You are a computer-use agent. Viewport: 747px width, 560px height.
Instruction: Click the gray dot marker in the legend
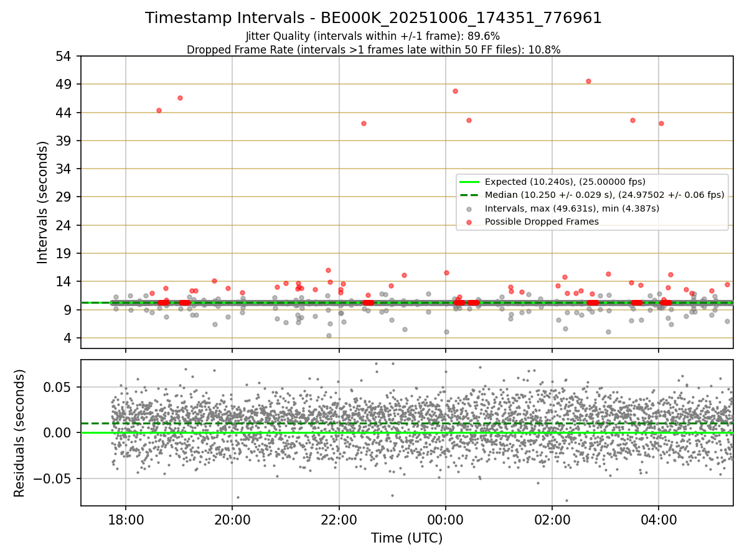(x=469, y=208)
